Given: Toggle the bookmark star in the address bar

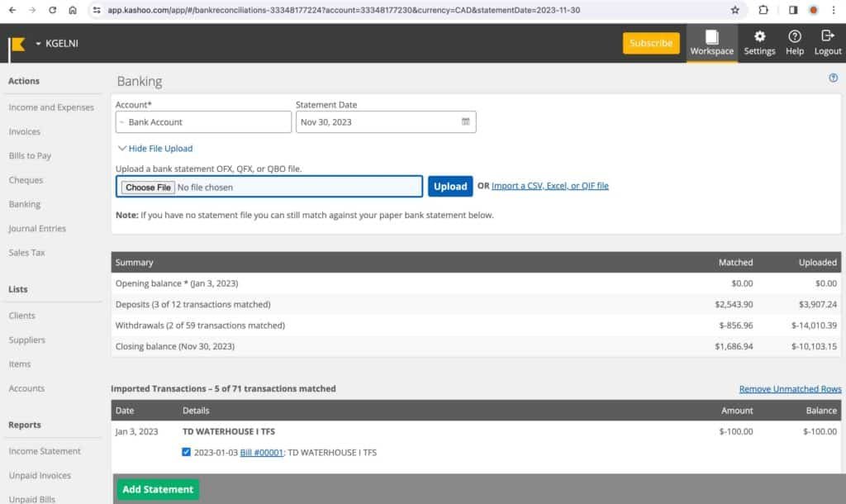Looking at the screenshot, I should click(x=733, y=11).
